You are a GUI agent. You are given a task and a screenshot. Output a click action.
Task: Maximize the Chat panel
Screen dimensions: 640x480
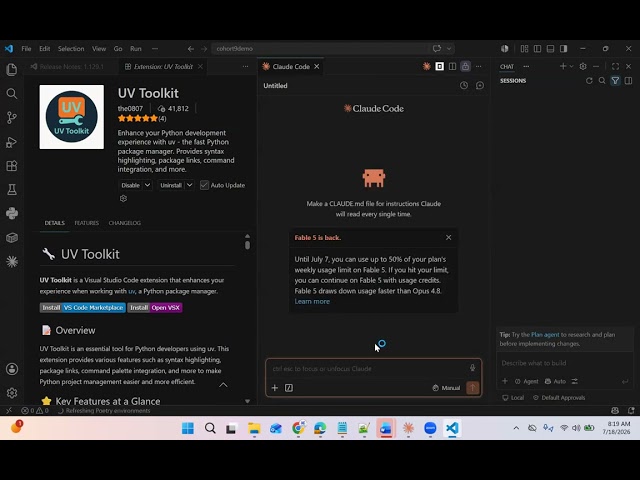(616, 66)
